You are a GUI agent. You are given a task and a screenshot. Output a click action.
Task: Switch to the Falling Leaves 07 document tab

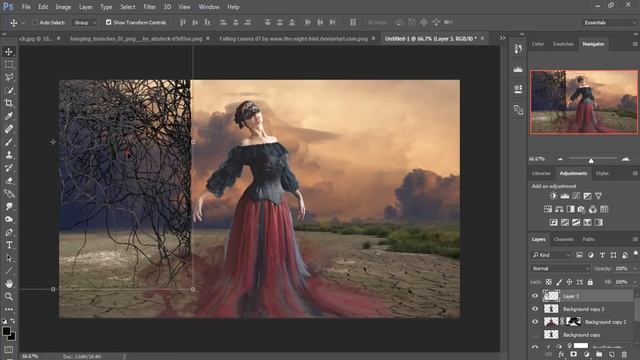click(x=293, y=39)
